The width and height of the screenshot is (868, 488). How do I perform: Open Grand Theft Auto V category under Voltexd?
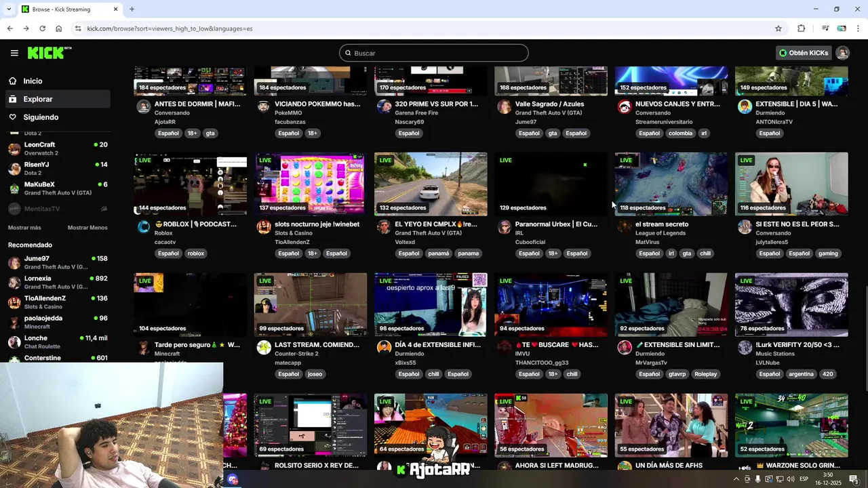pos(428,233)
